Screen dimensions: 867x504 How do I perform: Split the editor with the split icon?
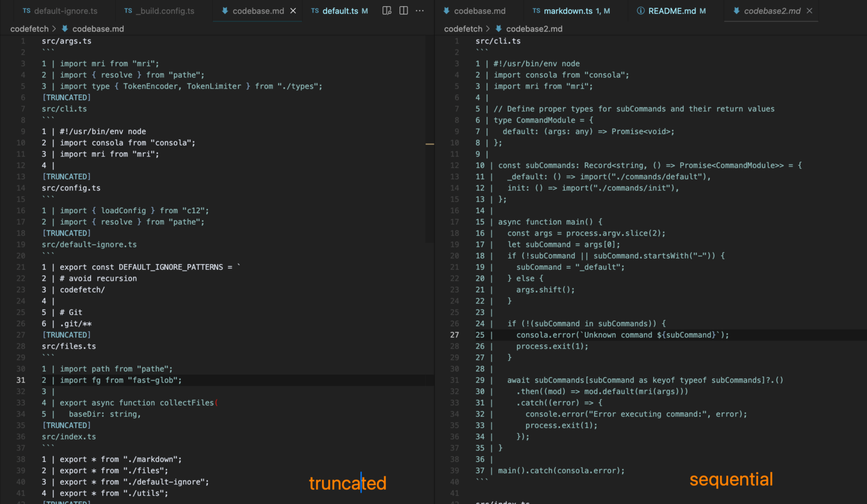coord(404,11)
